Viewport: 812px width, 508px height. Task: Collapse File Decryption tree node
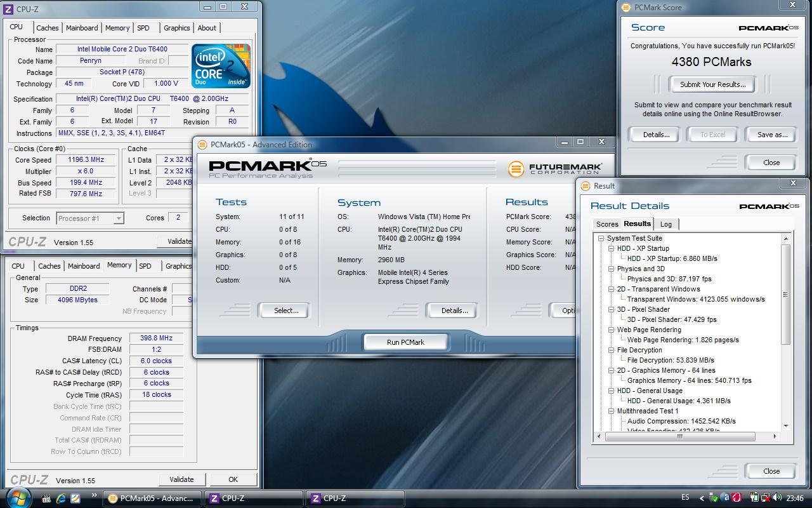click(611, 350)
